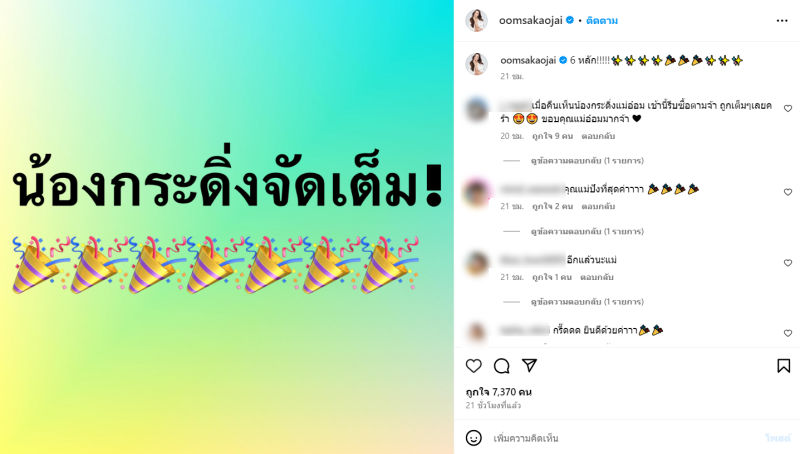
Task: Expand replies under คุณแม่ปังที่สุด comment
Action: click(x=587, y=232)
